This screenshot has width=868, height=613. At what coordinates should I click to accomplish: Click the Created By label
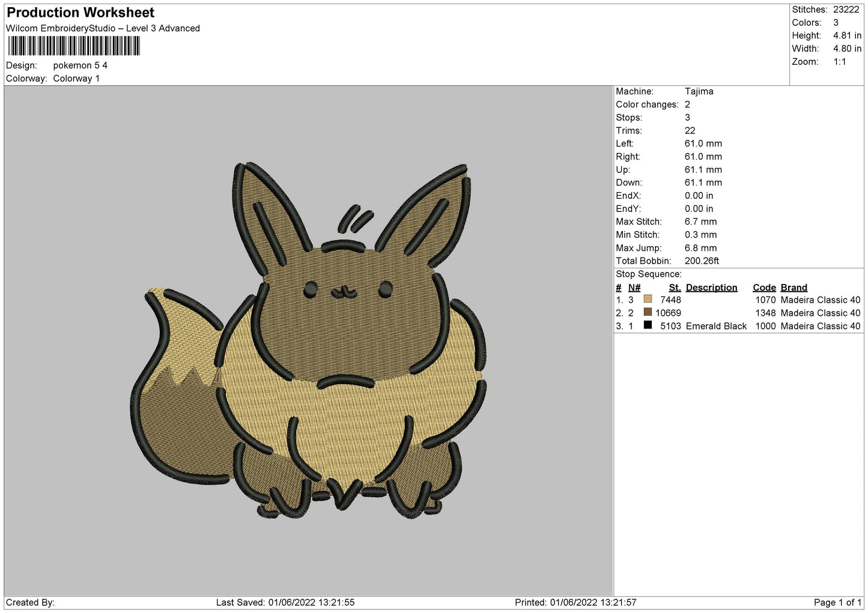click(30, 603)
